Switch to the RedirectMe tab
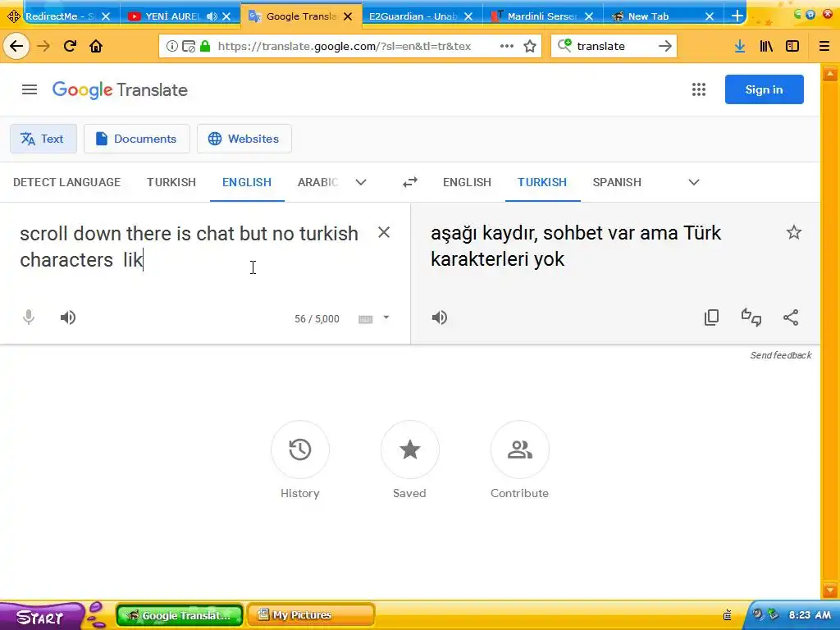The width and height of the screenshot is (840, 630). (59, 16)
